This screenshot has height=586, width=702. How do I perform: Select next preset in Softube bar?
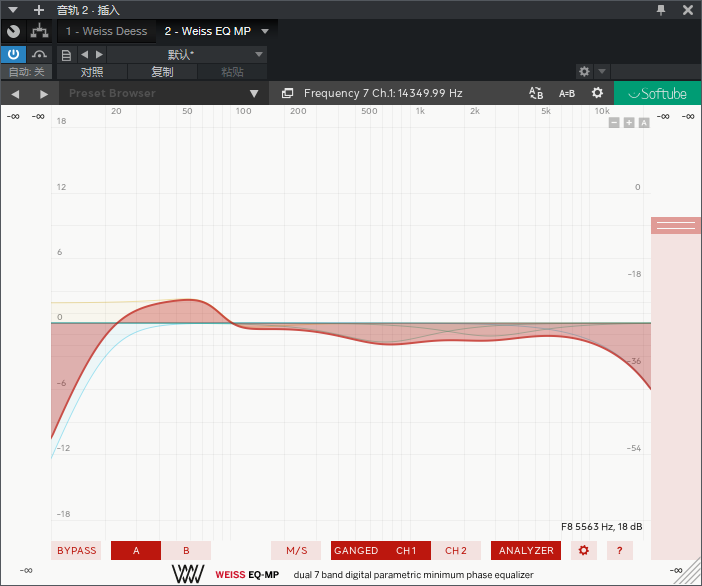pyautogui.click(x=43, y=94)
